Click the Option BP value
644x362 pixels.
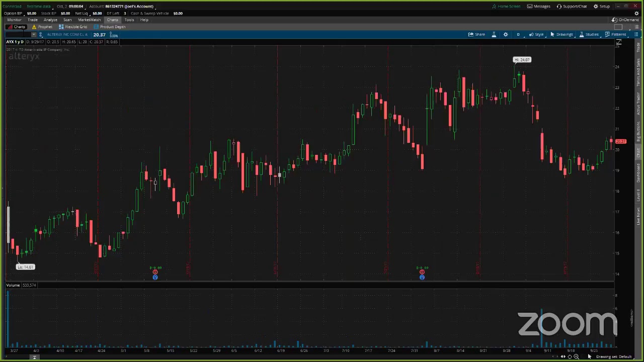click(x=31, y=13)
